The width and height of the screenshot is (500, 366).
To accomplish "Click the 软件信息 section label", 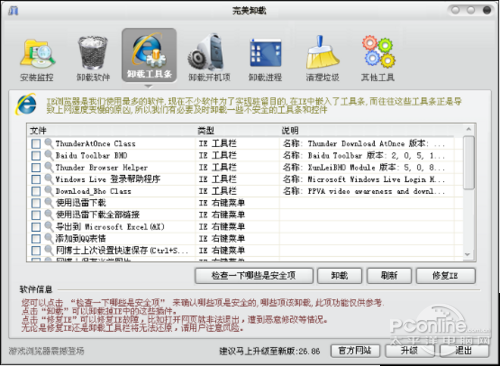I will click(36, 289).
